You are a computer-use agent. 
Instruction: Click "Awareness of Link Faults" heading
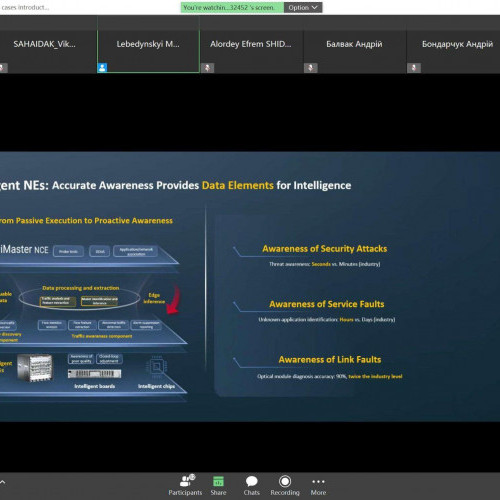coord(330,360)
